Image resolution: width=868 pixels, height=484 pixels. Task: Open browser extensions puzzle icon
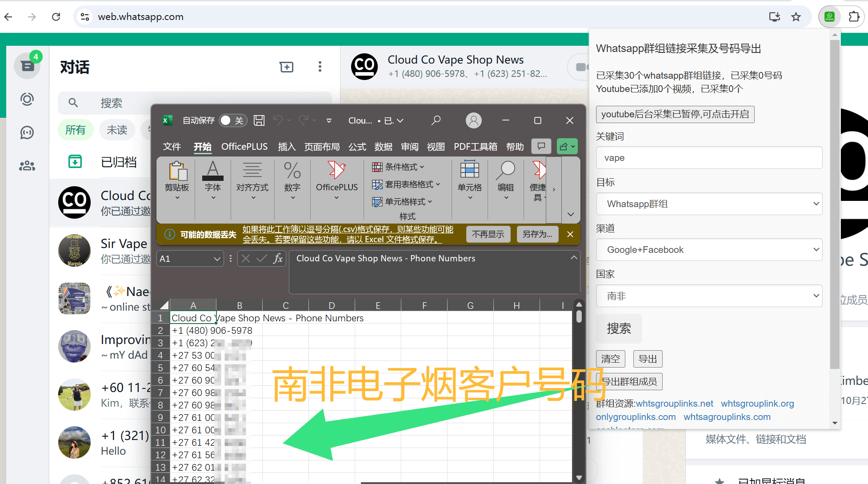click(854, 17)
